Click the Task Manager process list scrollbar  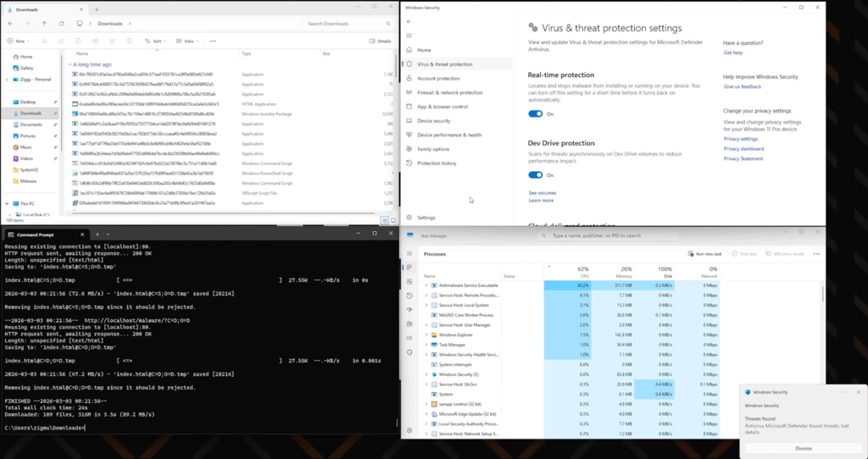[x=822, y=293]
